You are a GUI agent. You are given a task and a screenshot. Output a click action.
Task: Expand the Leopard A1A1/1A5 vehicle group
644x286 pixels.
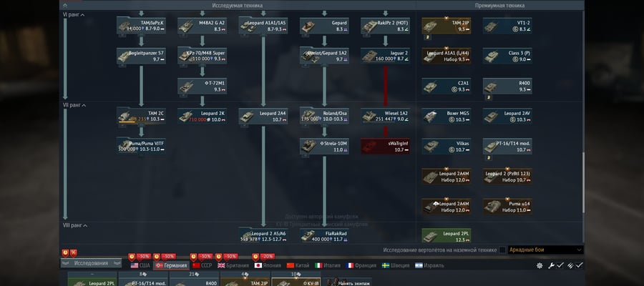[x=263, y=26]
